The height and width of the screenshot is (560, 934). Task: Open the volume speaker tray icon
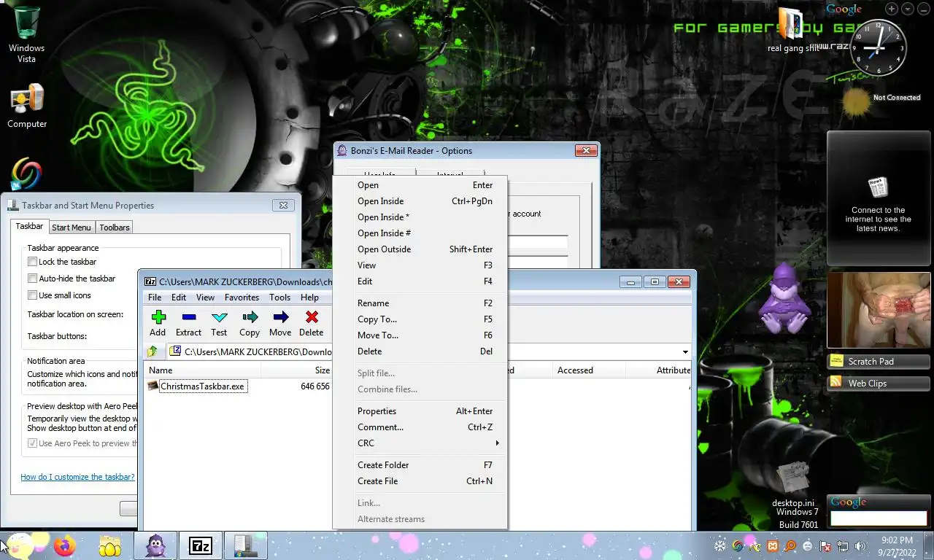(x=860, y=545)
